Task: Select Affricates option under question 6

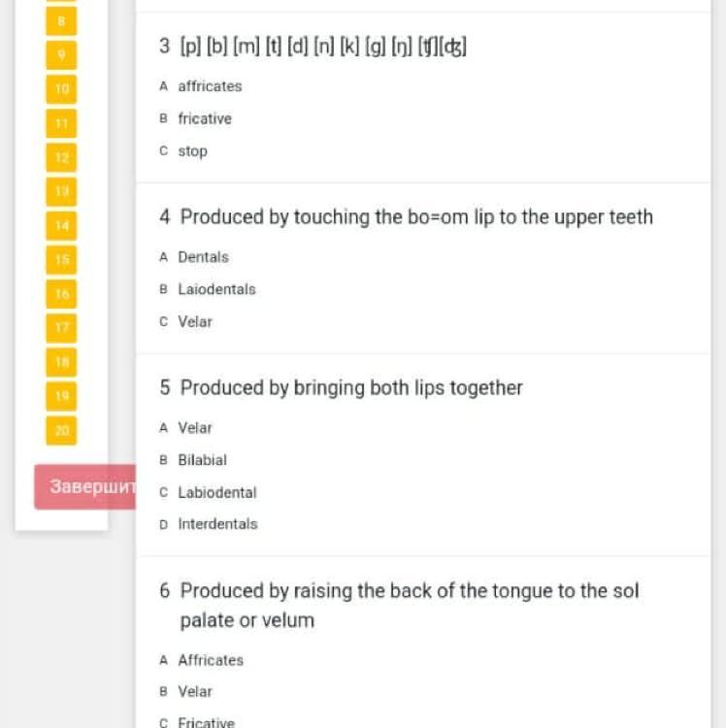Action: 210,660
